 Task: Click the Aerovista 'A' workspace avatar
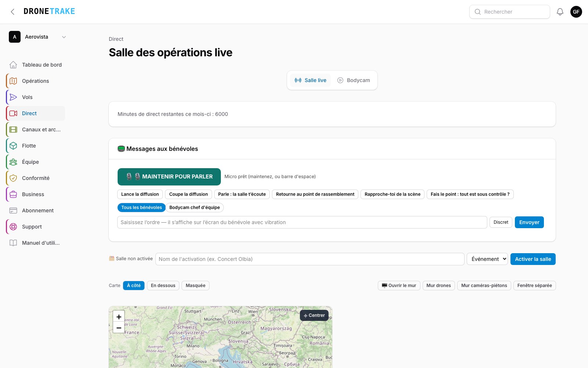15,37
